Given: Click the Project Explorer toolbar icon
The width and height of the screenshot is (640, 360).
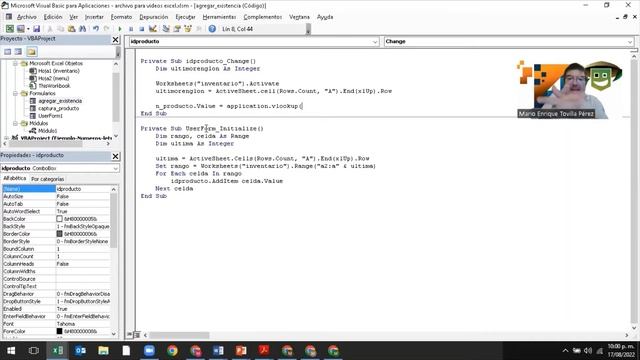Looking at the screenshot, I should [166, 29].
